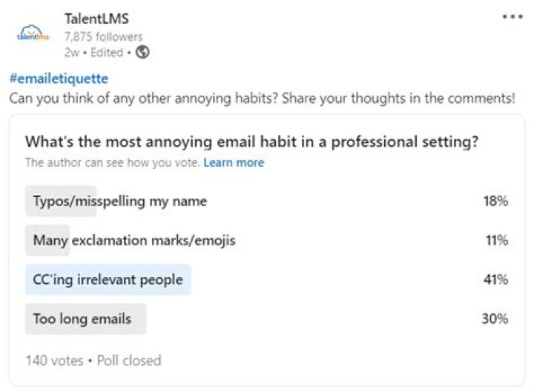Click the #emailetiquette hashtag
This screenshot has height=392, width=534.
click(x=59, y=79)
